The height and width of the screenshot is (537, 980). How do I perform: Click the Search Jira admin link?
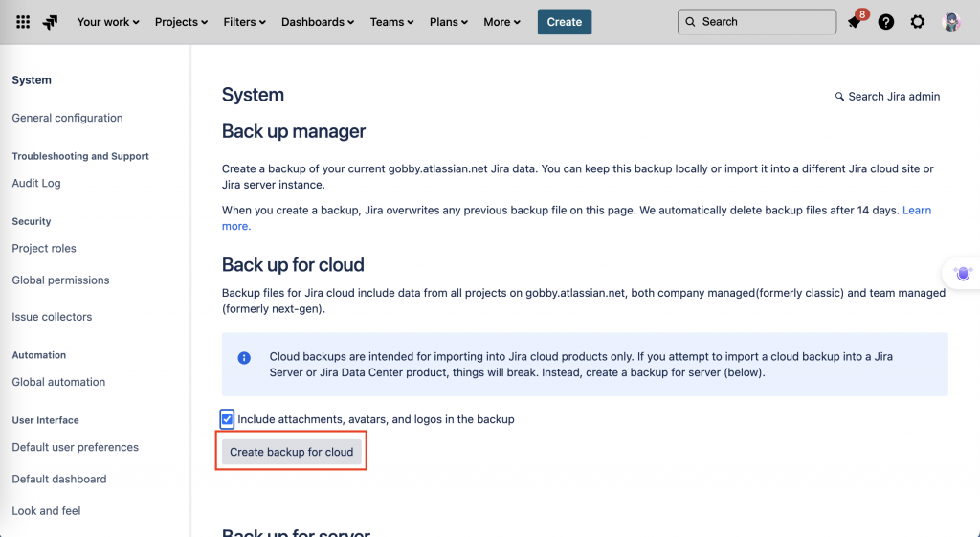point(887,97)
